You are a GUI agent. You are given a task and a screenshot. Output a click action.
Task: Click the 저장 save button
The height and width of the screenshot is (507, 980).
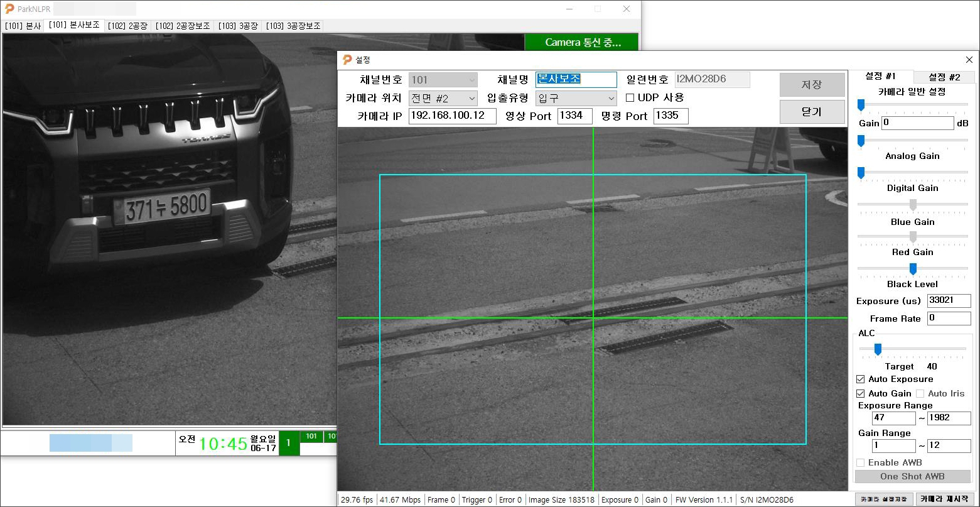pyautogui.click(x=812, y=85)
